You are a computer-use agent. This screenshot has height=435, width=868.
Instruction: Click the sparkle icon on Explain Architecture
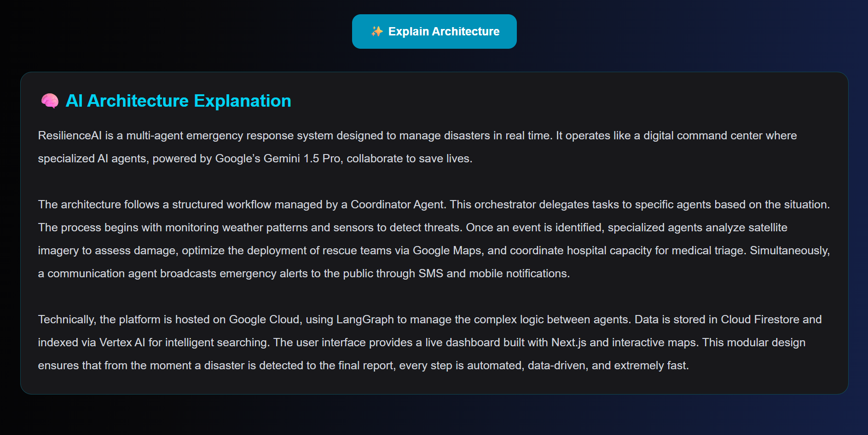tap(377, 31)
